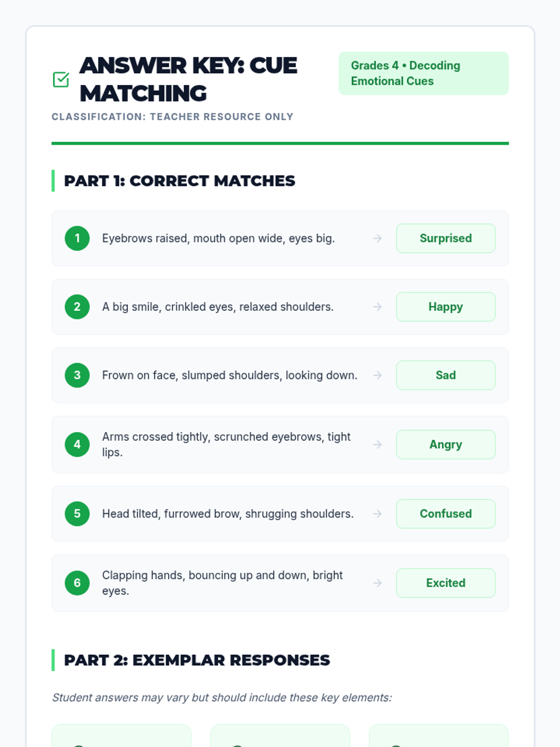Click the number 6 circle badge

pyautogui.click(x=77, y=583)
